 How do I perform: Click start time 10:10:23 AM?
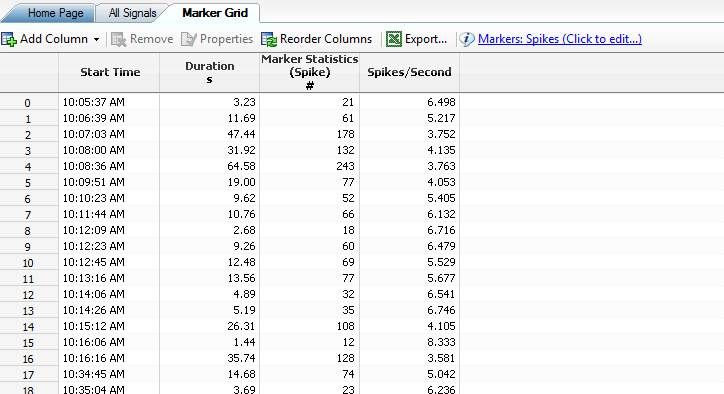(94, 198)
